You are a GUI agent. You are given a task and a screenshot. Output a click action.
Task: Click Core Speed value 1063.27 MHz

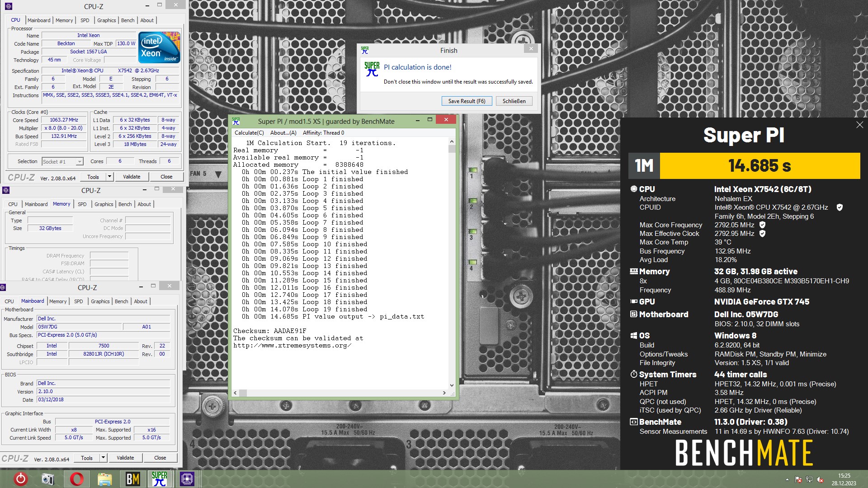pos(64,120)
